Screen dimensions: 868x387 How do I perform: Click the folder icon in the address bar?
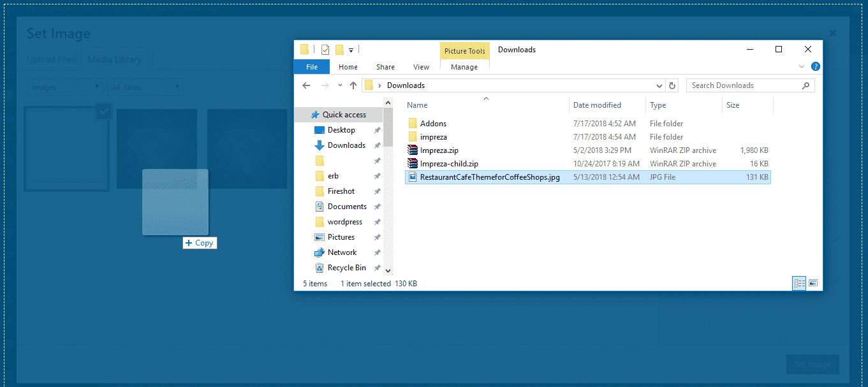click(x=368, y=85)
